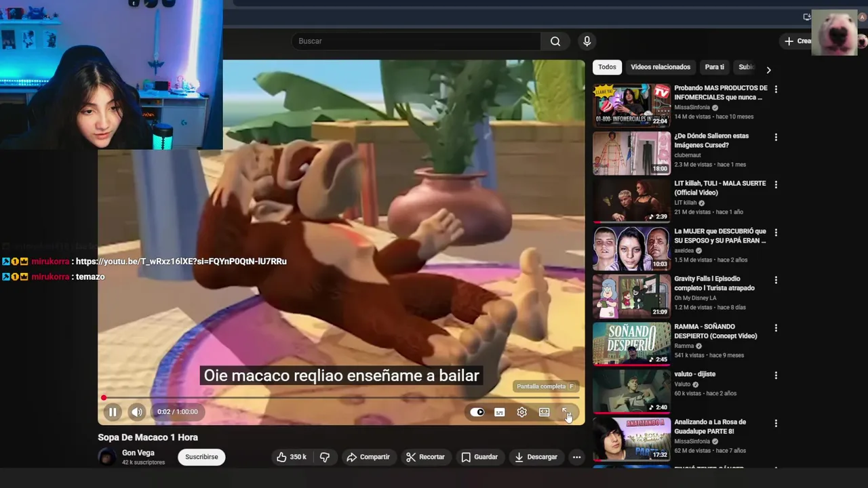Open Probando MAS PRODUCTOS DE INFOMERCIALES thumbnail
Image resolution: width=868 pixels, height=488 pixels.
pyautogui.click(x=632, y=105)
